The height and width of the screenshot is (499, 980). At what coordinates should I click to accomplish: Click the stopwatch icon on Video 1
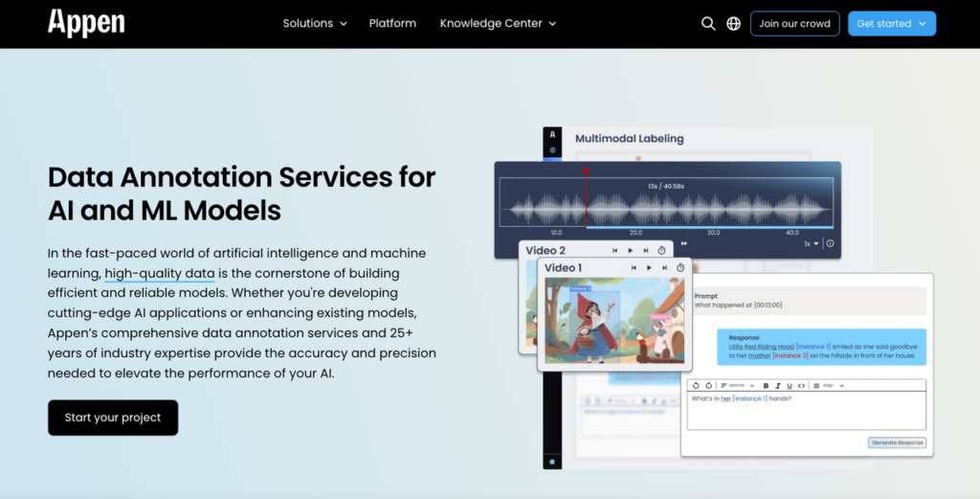click(680, 267)
